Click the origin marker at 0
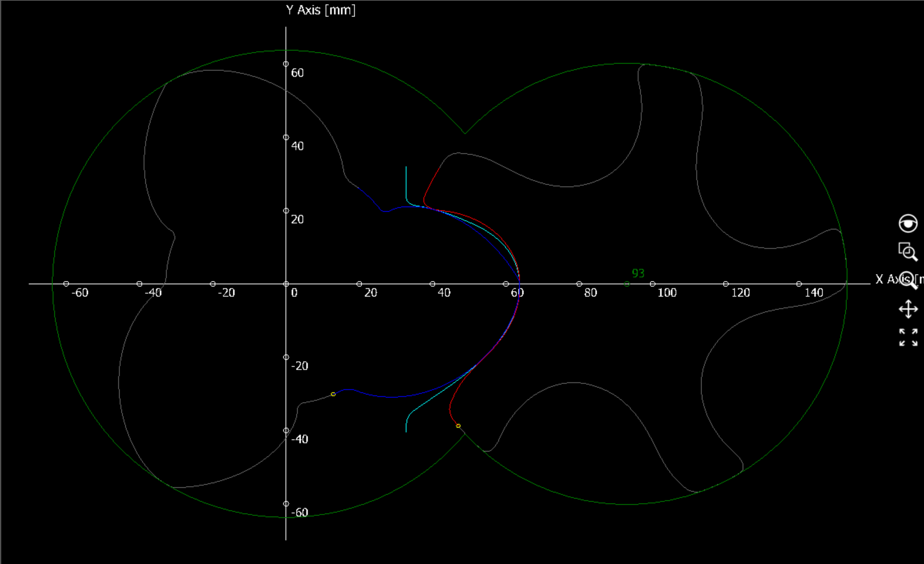The width and height of the screenshot is (924, 564). (286, 284)
